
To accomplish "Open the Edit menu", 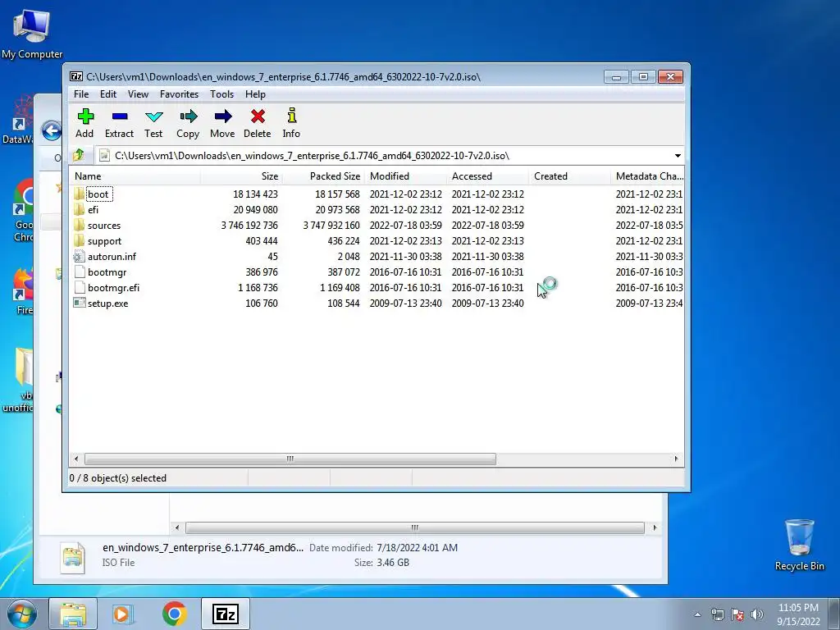I will click(x=108, y=94).
